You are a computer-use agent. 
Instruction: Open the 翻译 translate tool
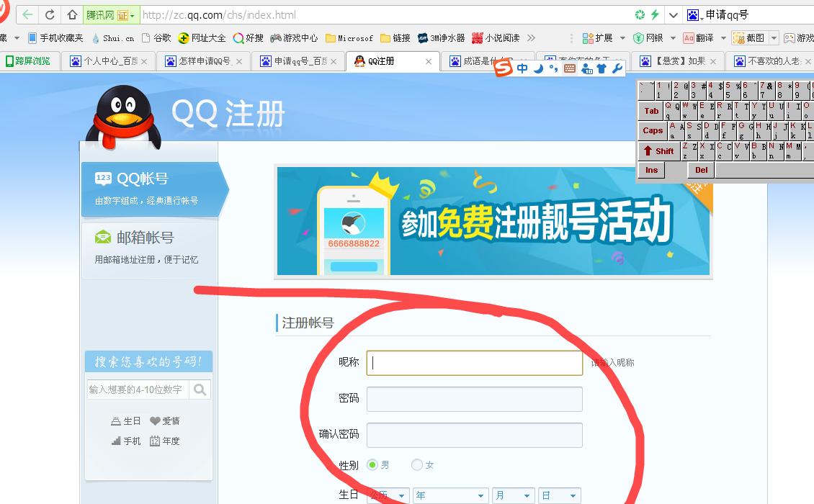[698, 38]
